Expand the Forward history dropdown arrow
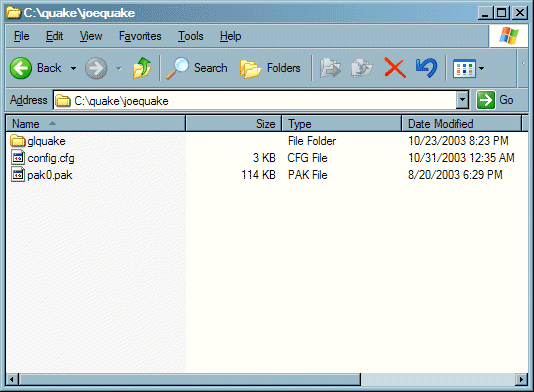This screenshot has width=534, height=392. click(x=119, y=68)
